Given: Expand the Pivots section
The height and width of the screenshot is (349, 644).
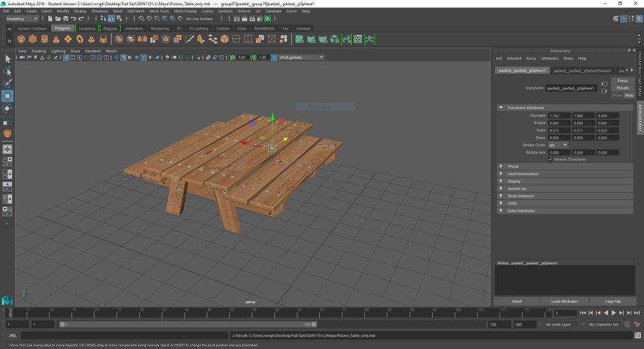Looking at the screenshot, I should (565, 166).
